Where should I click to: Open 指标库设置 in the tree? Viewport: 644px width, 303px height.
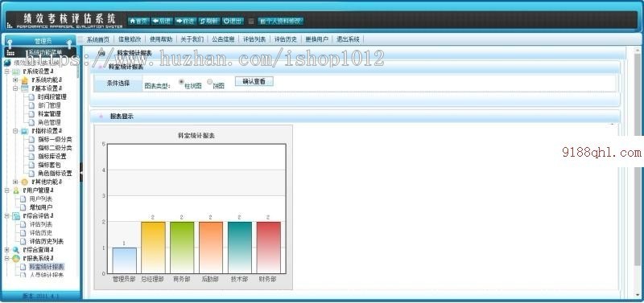pyautogui.click(x=52, y=157)
